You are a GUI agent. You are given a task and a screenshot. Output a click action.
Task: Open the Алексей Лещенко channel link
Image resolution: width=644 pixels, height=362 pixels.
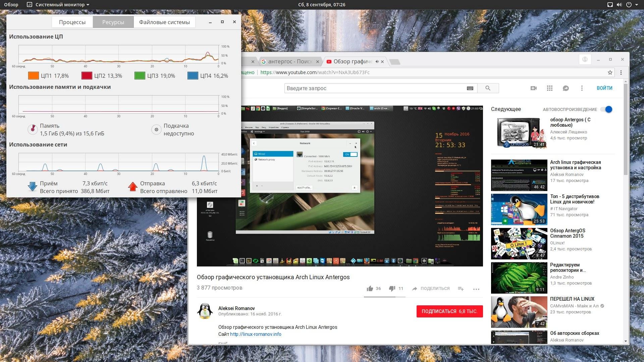[569, 132]
